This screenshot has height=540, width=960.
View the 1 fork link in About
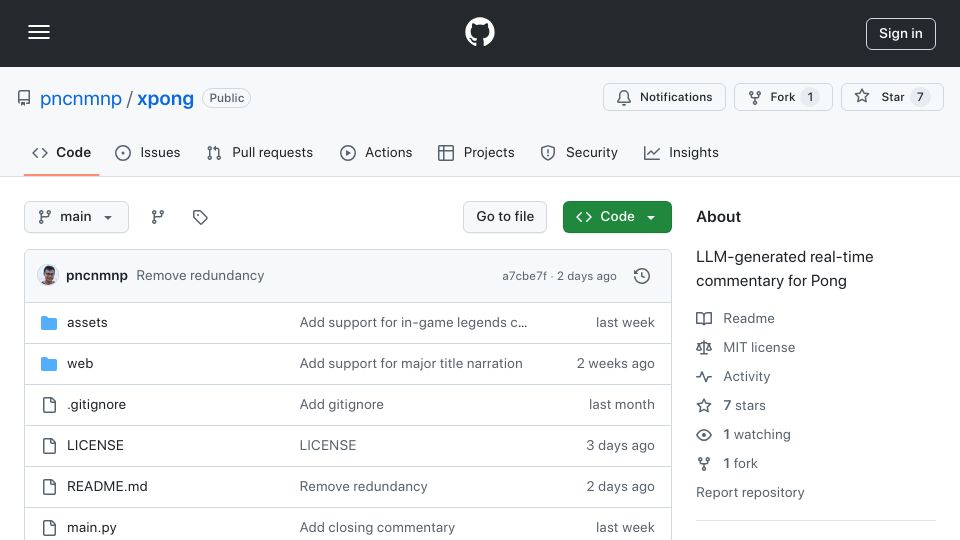[x=727, y=463]
